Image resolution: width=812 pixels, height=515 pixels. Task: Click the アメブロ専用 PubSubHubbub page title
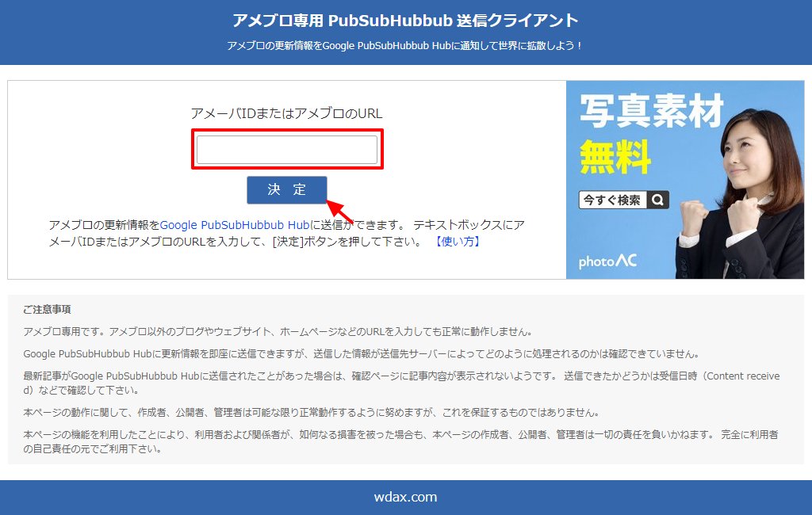(x=405, y=21)
